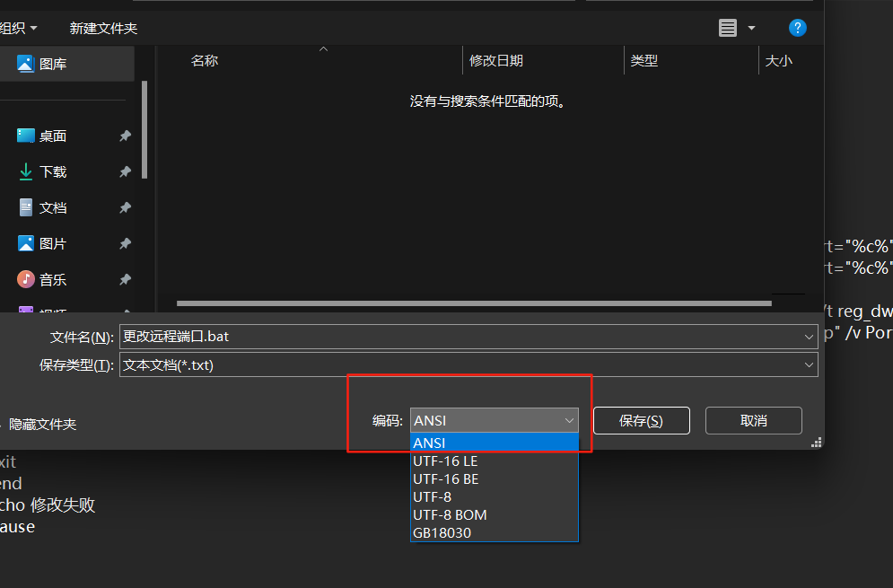This screenshot has height=588, width=893.
Task: Toggle hide folders (隐藏文件夹) panel
Action: coord(41,424)
